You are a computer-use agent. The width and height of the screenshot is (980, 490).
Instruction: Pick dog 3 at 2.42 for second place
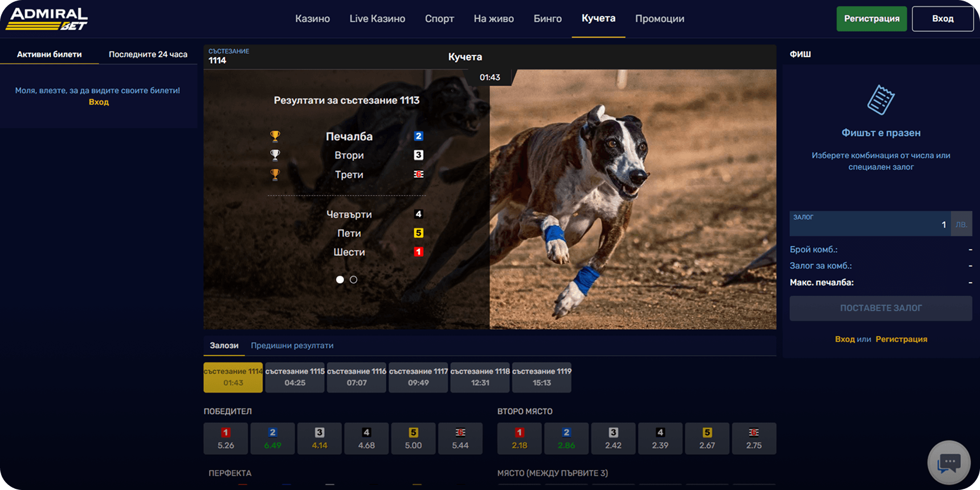[x=613, y=439]
